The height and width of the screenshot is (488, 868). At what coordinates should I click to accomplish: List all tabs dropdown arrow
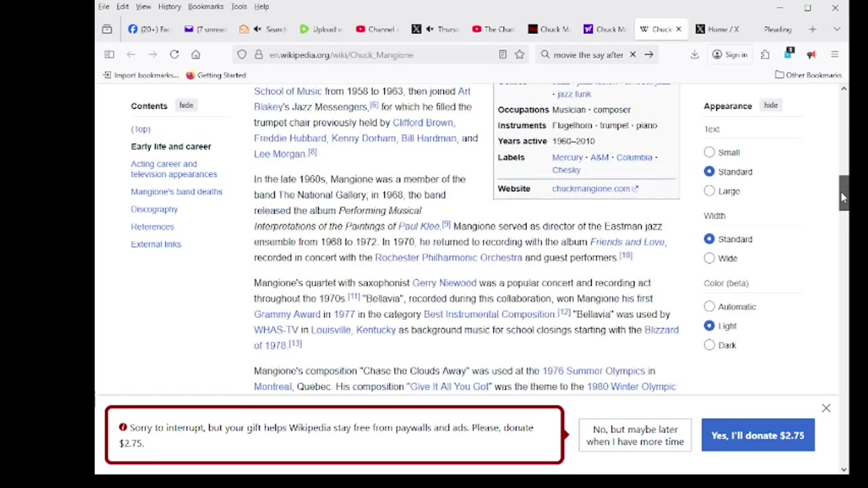[836, 29]
